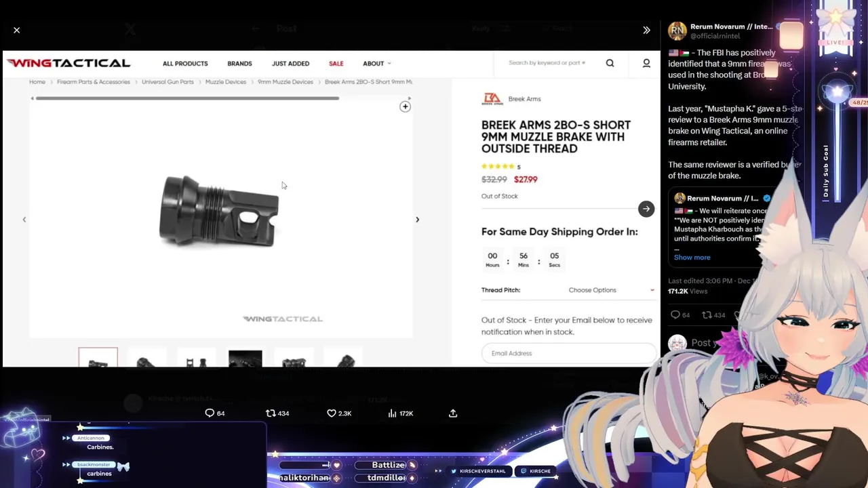
Task: Collapse the side panel with double-chevron icon
Action: point(646,30)
